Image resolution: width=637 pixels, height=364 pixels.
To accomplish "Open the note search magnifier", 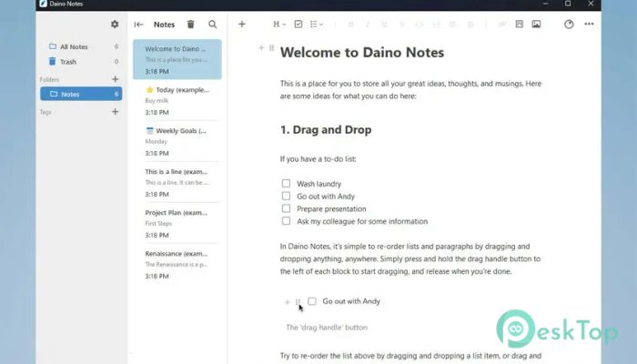I will (x=213, y=25).
